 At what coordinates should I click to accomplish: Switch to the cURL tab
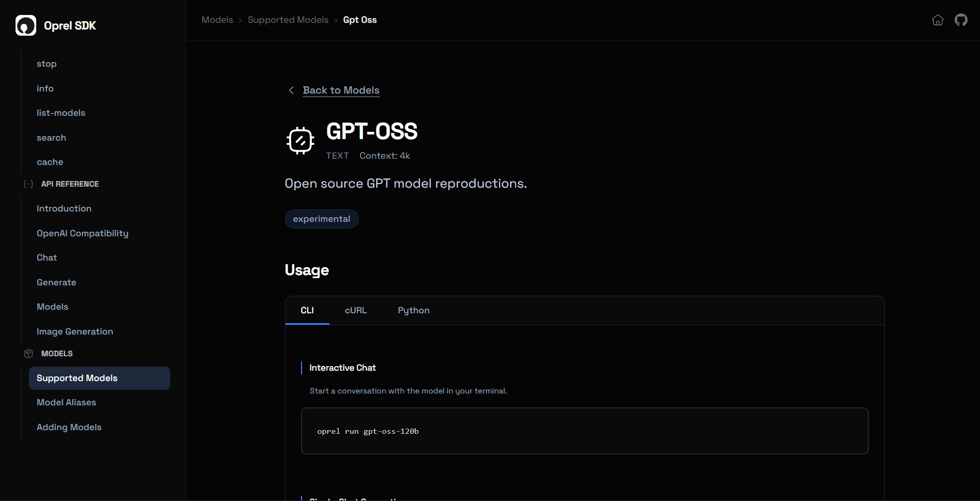pyautogui.click(x=355, y=310)
